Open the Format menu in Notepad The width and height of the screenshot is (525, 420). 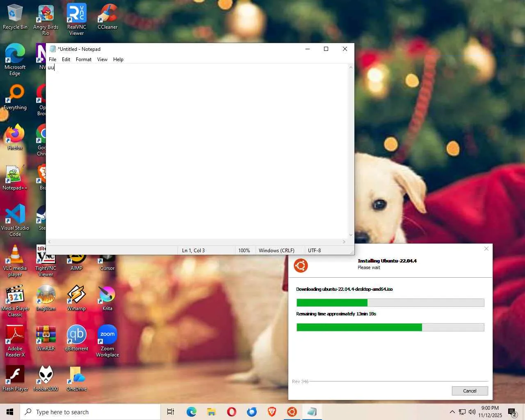point(84,59)
